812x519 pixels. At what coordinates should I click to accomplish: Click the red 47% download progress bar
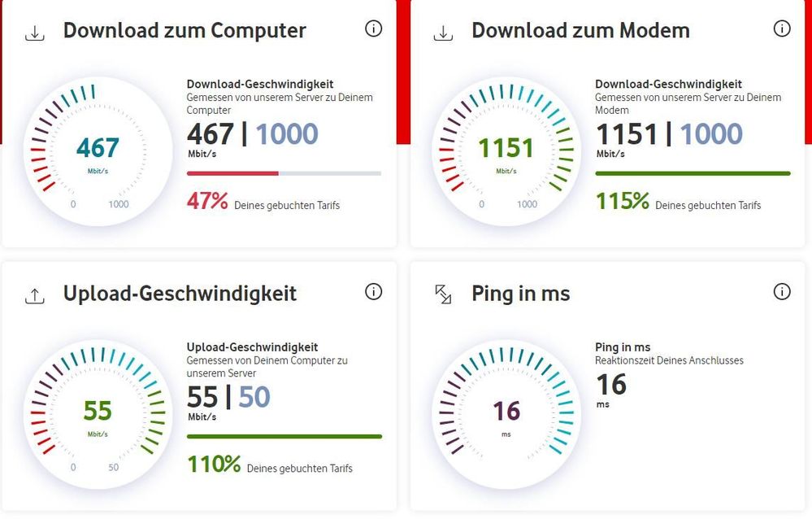(233, 173)
